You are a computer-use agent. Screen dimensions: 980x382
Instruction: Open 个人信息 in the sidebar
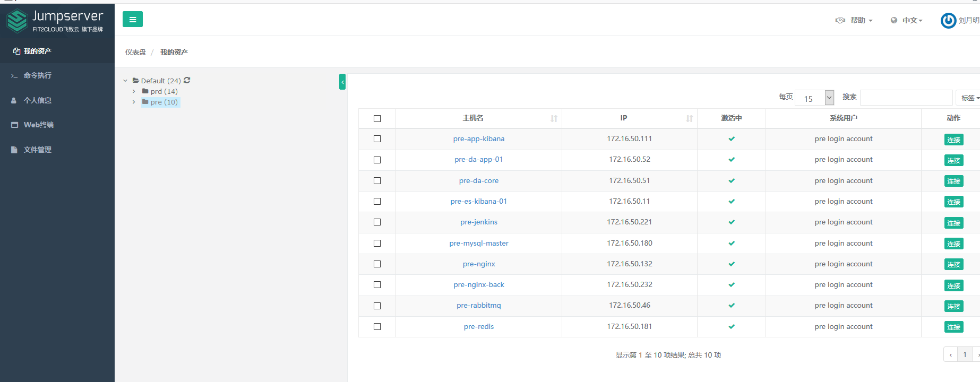[57, 100]
